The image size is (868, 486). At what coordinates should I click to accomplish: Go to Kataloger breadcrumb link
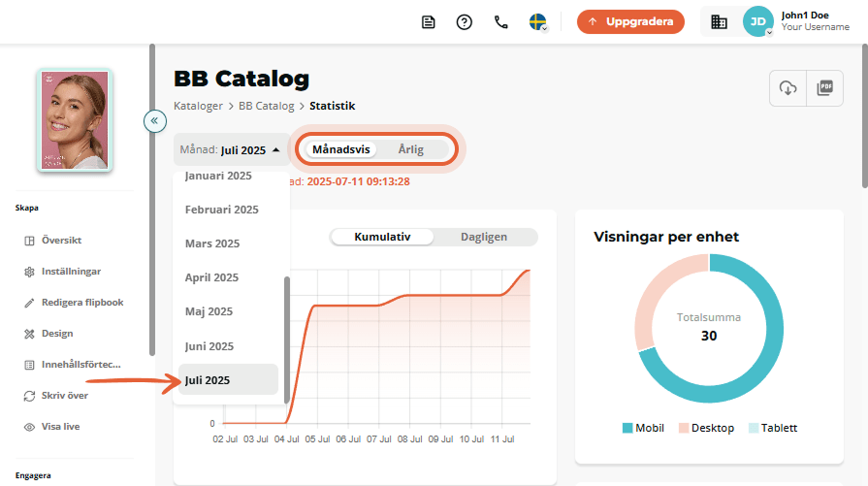(x=198, y=106)
